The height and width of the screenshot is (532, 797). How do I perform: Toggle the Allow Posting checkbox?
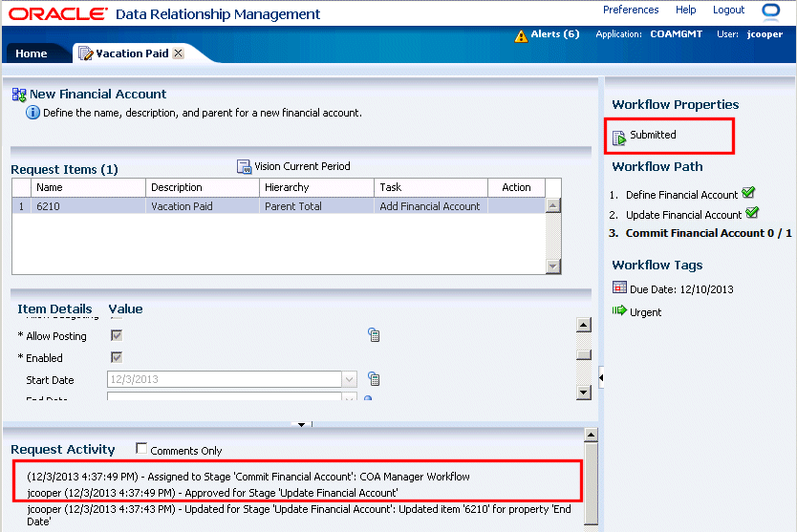(x=117, y=335)
